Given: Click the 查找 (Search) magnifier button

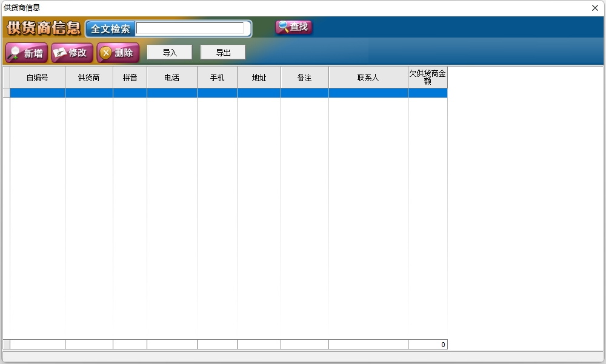Looking at the screenshot, I should click(x=293, y=27).
